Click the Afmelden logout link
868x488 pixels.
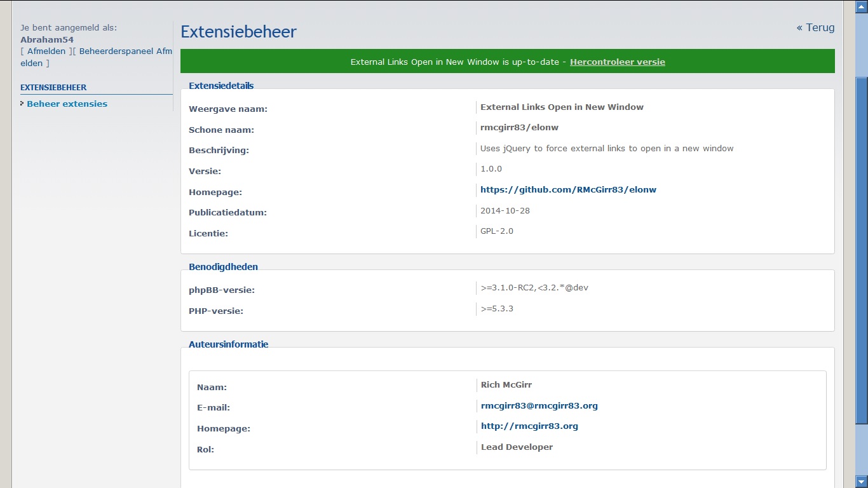pos(46,51)
